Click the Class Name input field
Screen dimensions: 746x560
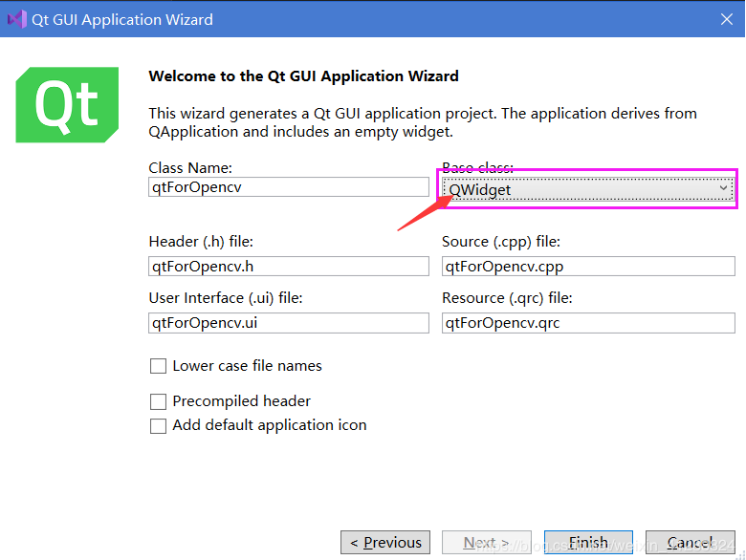click(x=288, y=186)
